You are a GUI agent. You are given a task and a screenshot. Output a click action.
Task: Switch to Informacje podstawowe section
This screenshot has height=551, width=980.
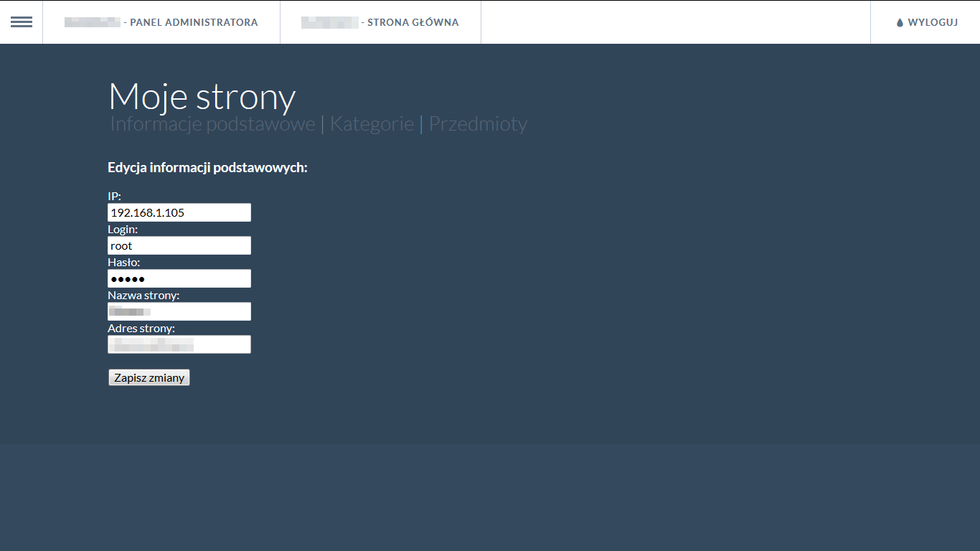212,124
